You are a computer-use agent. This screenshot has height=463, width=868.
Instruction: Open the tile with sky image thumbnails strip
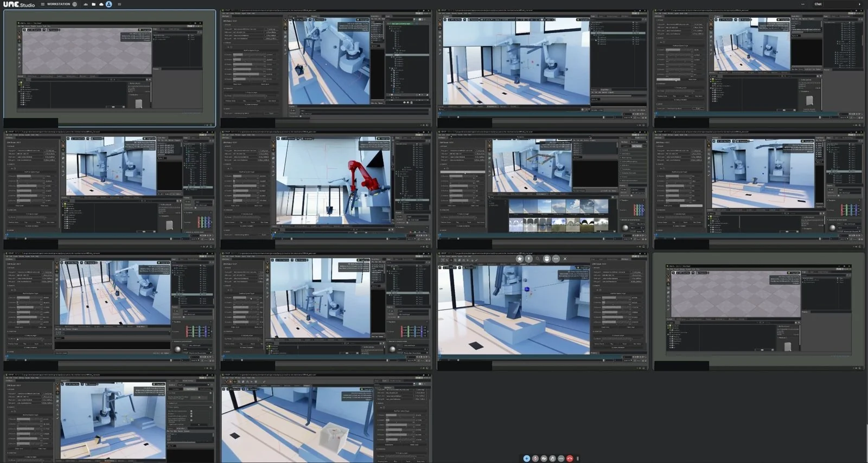tap(542, 189)
